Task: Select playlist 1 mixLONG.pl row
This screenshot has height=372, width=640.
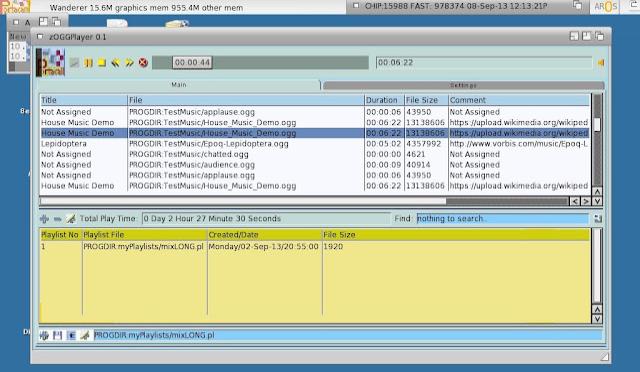Action: pos(314,247)
